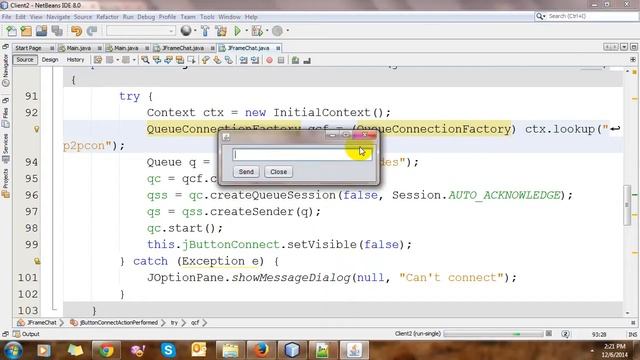Click Close button in chat dialog
The image size is (640, 360).
point(278,172)
